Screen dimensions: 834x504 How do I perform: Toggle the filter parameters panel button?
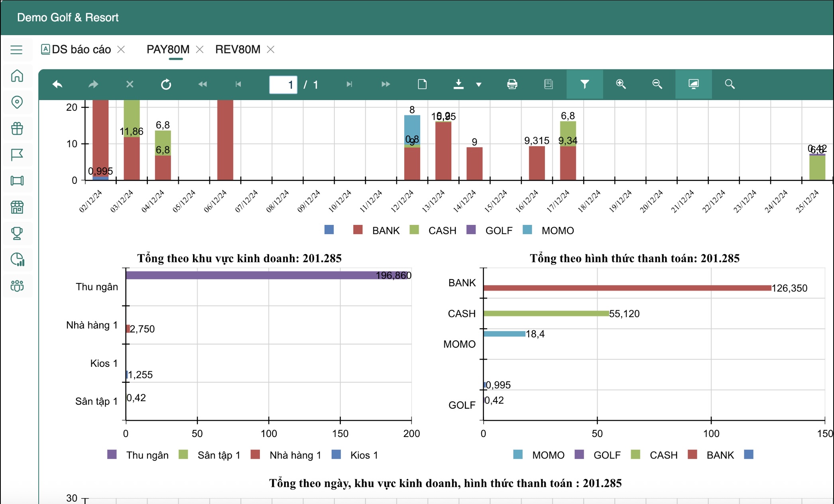click(584, 84)
